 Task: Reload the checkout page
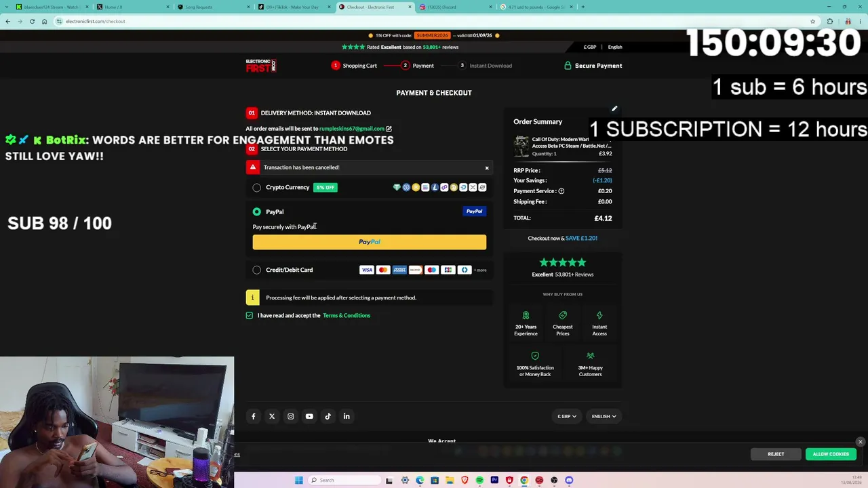[x=32, y=21]
